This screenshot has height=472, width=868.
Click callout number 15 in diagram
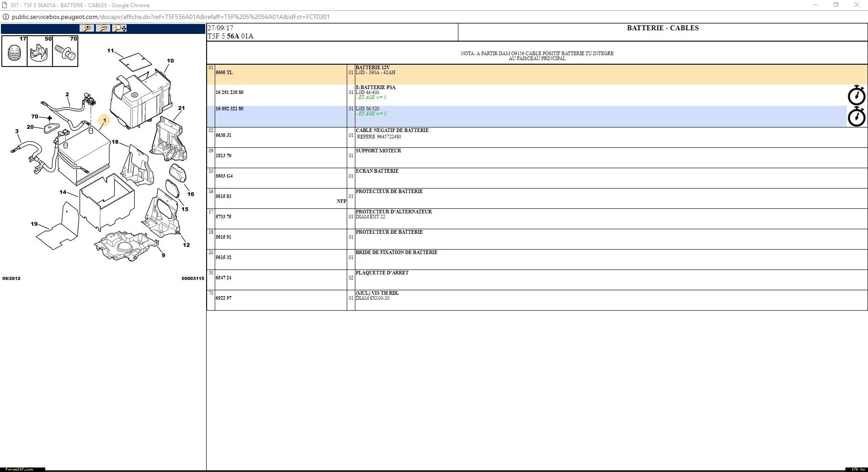coord(185,209)
